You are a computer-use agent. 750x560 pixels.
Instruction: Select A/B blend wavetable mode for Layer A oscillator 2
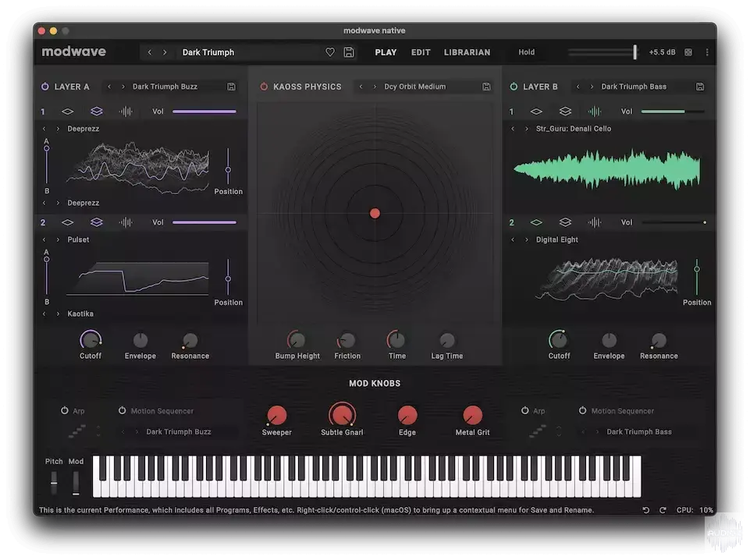pyautogui.click(x=97, y=222)
